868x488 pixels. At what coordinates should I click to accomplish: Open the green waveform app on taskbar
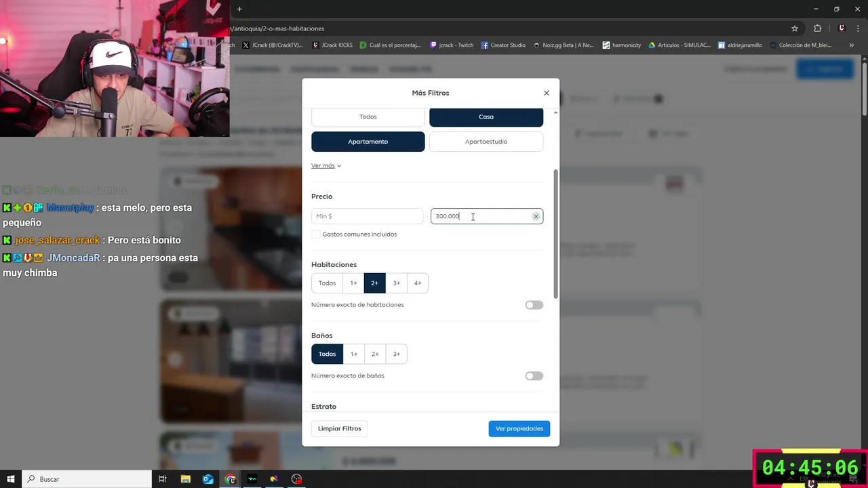tap(252, 479)
